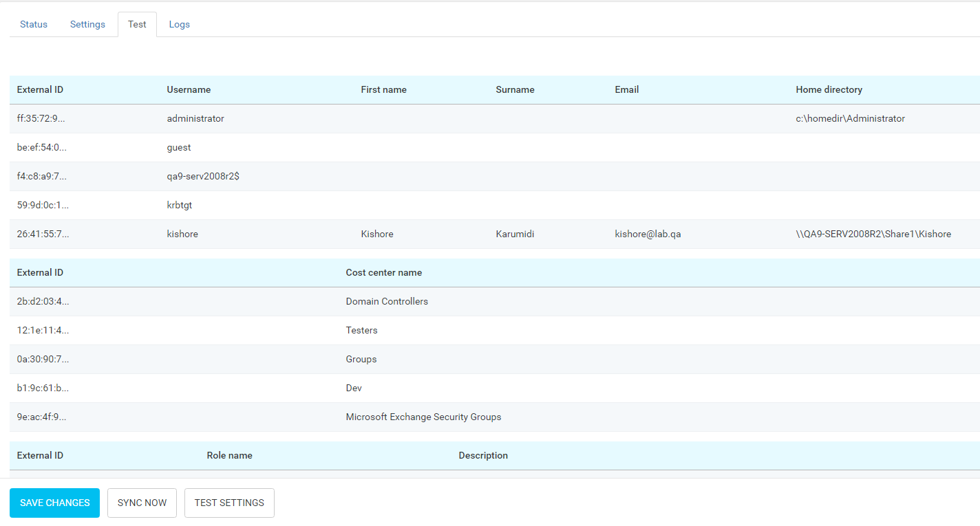The width and height of the screenshot is (980, 526).
Task: Click the First name column header
Action: point(383,89)
